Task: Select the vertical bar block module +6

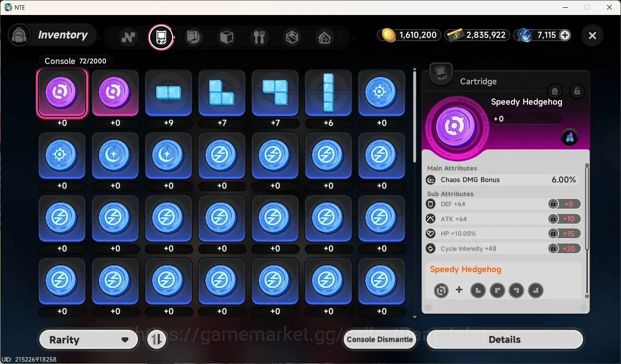Action: click(x=328, y=93)
